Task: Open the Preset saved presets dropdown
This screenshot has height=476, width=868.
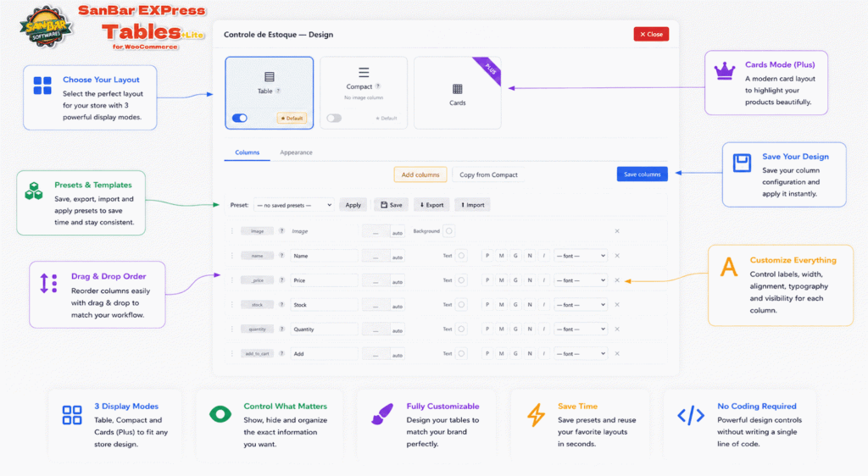Action: [x=294, y=205]
